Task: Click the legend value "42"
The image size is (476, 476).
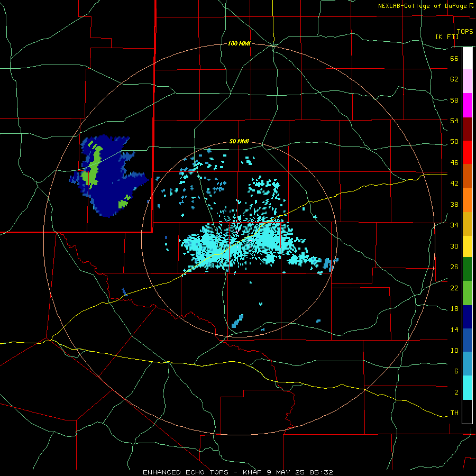Action: point(454,184)
